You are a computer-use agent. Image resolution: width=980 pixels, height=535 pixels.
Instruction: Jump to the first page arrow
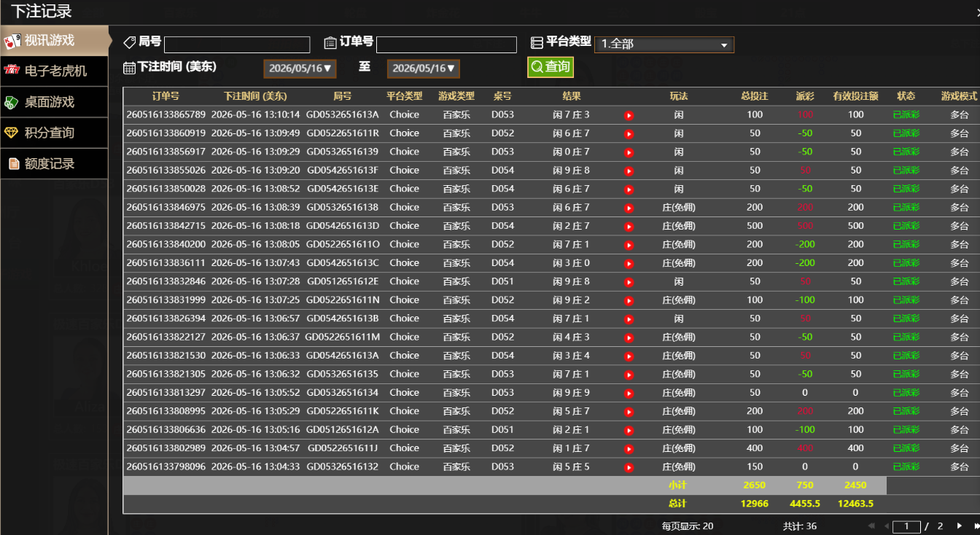[871, 526]
